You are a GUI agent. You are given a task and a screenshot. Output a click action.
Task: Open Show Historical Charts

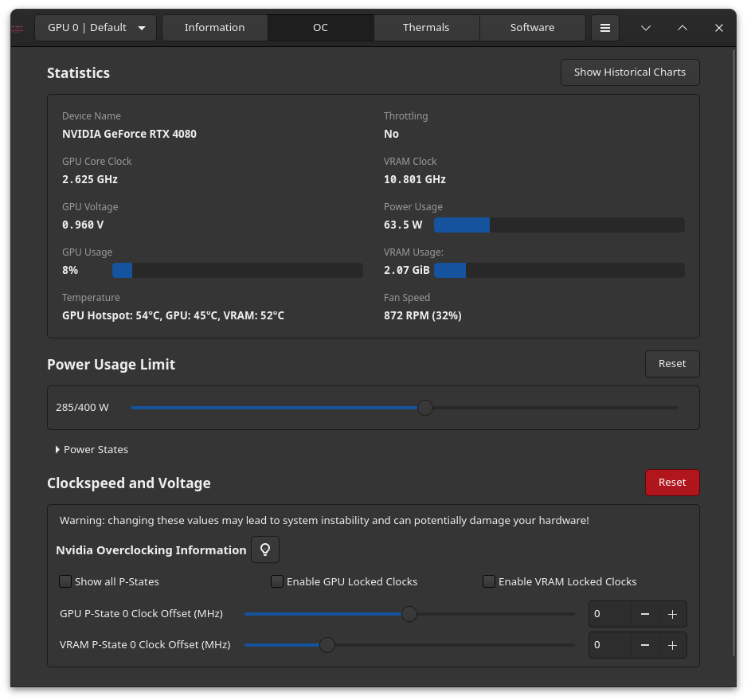630,72
